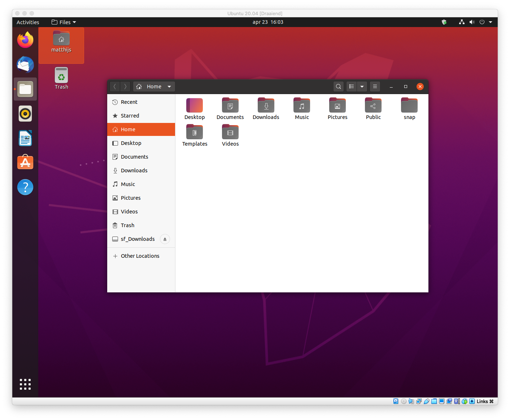
Task: Toggle list view in Files toolbar
Action: pos(352,87)
